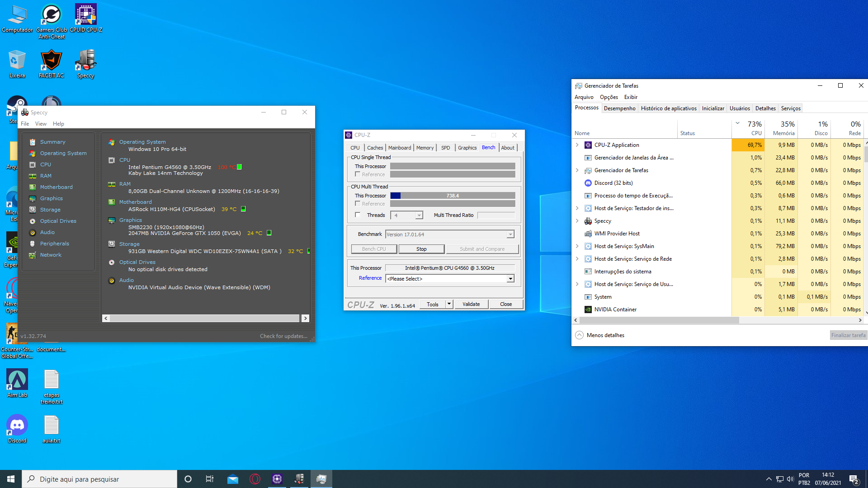
Task: Switch to Desempenho tab in Task Manager
Action: [619, 108]
